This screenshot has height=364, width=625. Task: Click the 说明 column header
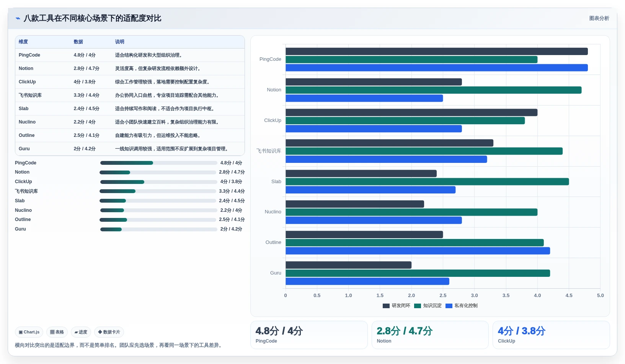point(120,42)
